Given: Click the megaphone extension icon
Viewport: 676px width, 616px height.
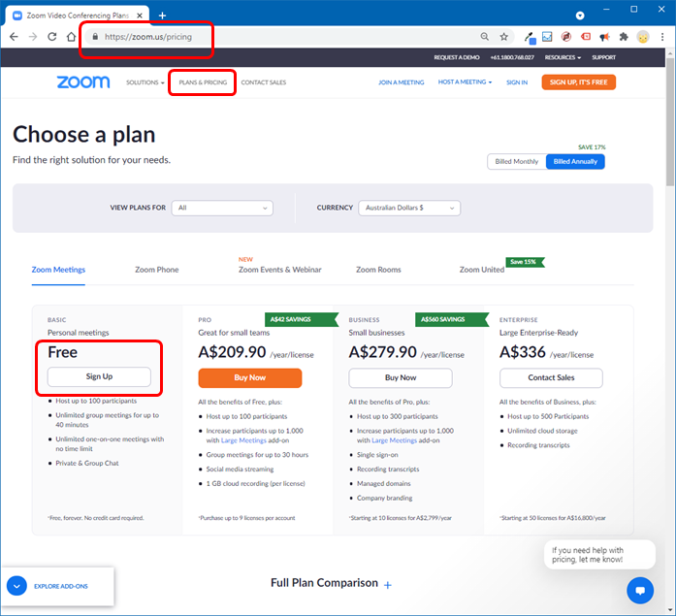Looking at the screenshot, I should click(604, 37).
